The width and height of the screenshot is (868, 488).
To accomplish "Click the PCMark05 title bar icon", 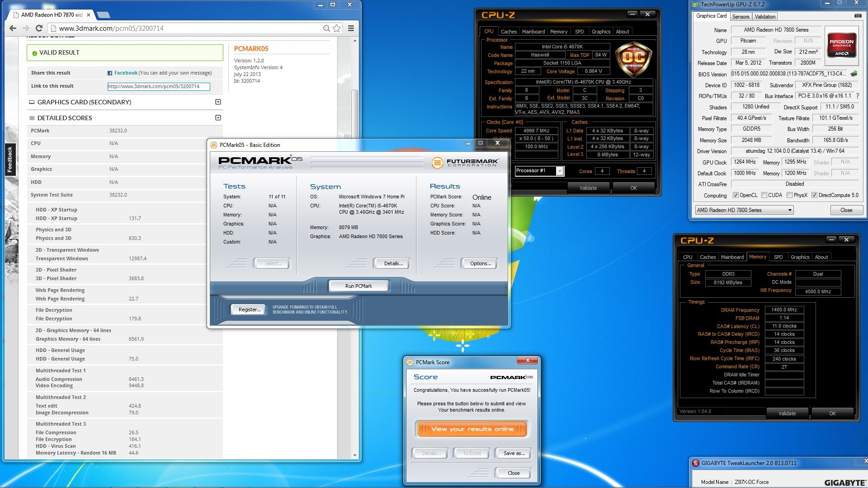I will (x=214, y=145).
